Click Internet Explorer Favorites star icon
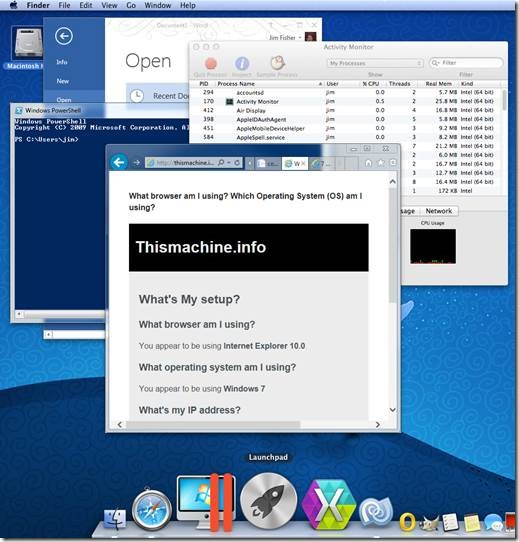This screenshot has height=542, width=519. 381,162
